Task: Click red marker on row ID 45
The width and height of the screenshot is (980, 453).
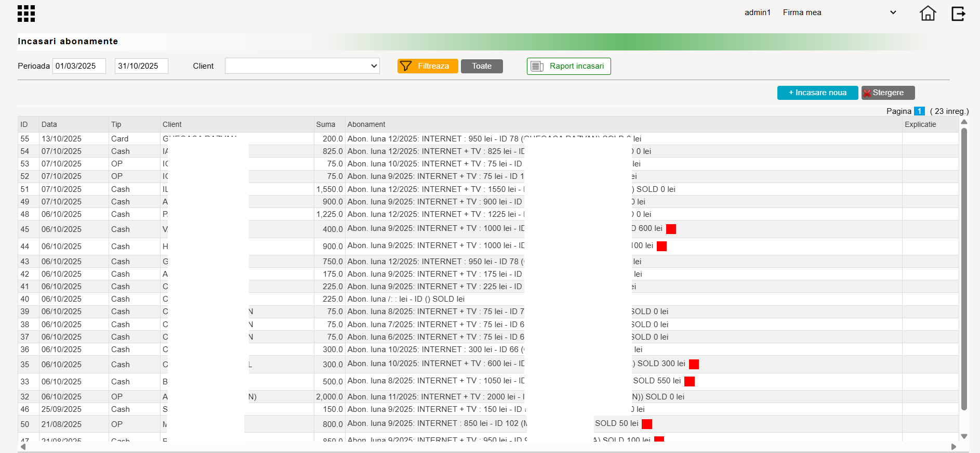Action: click(671, 229)
